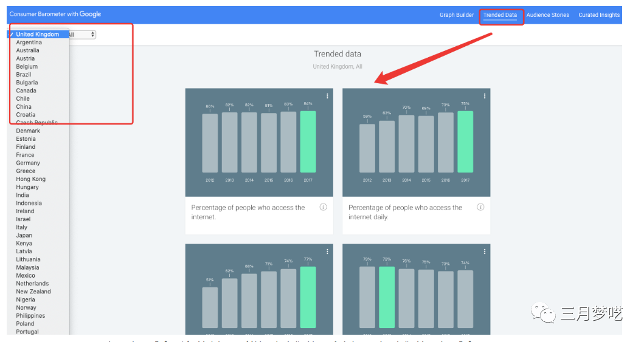Open three-dot menu on internet access chart
Image resolution: width=644 pixels, height=342 pixels.
327,96
